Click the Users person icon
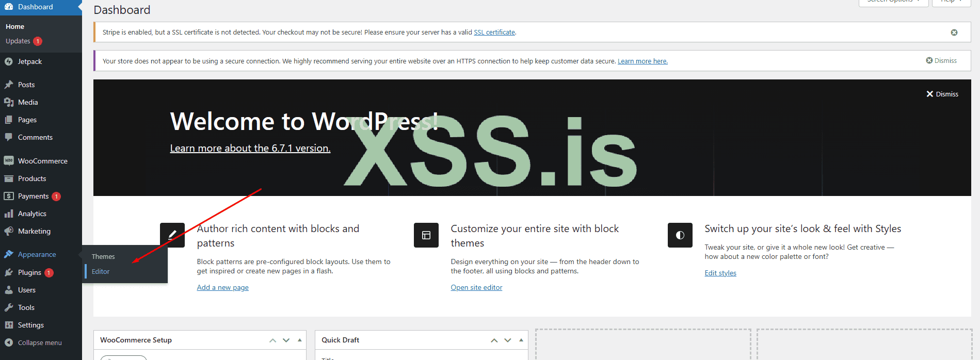This screenshot has width=980, height=360. pyautogui.click(x=9, y=290)
